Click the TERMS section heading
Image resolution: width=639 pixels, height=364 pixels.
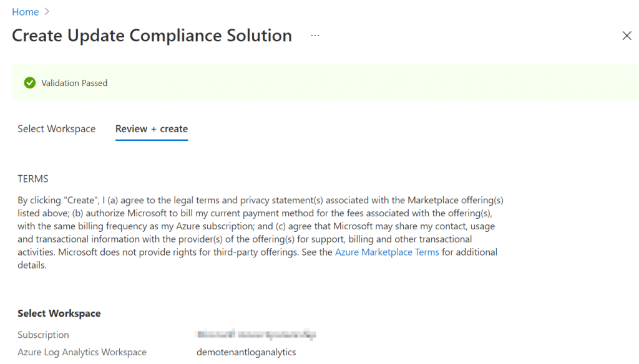coord(33,179)
